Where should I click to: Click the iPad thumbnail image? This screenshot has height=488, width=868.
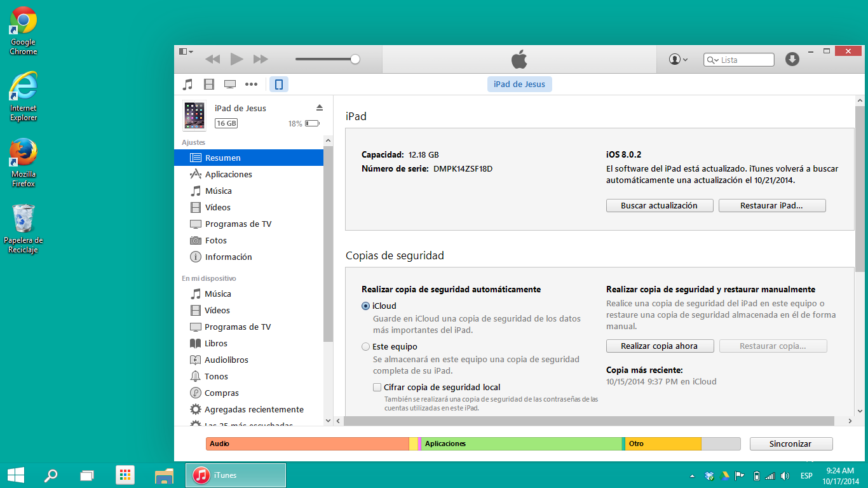coord(194,115)
